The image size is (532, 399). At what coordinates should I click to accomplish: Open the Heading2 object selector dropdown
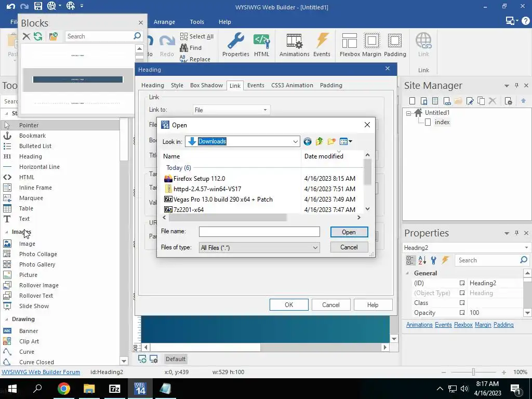(526, 248)
